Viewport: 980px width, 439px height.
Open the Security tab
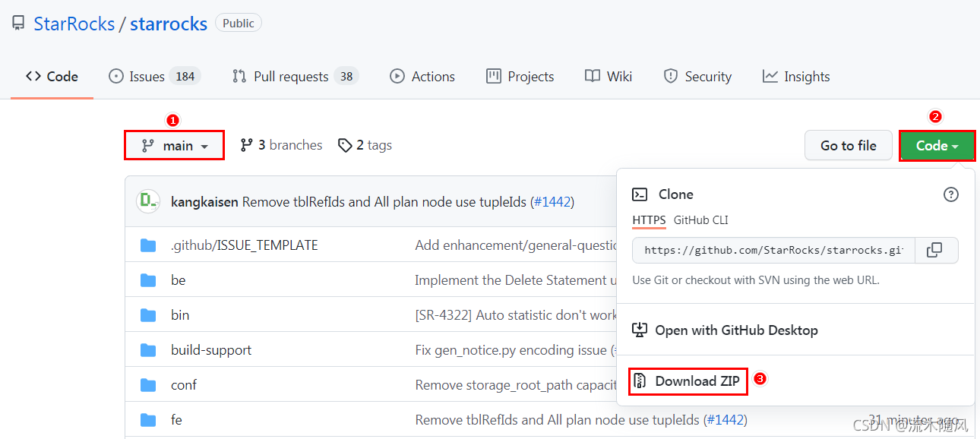click(697, 77)
